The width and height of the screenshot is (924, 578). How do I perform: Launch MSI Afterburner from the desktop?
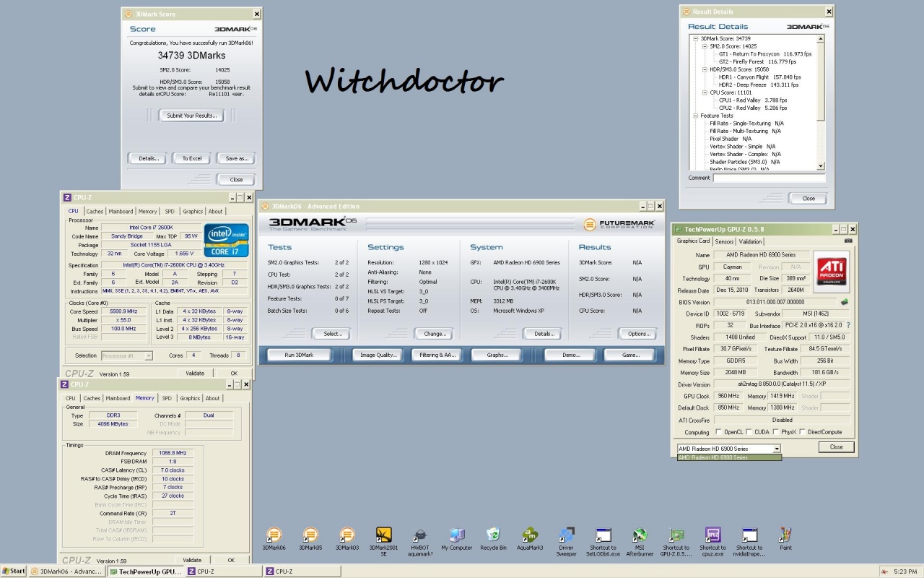(640, 536)
